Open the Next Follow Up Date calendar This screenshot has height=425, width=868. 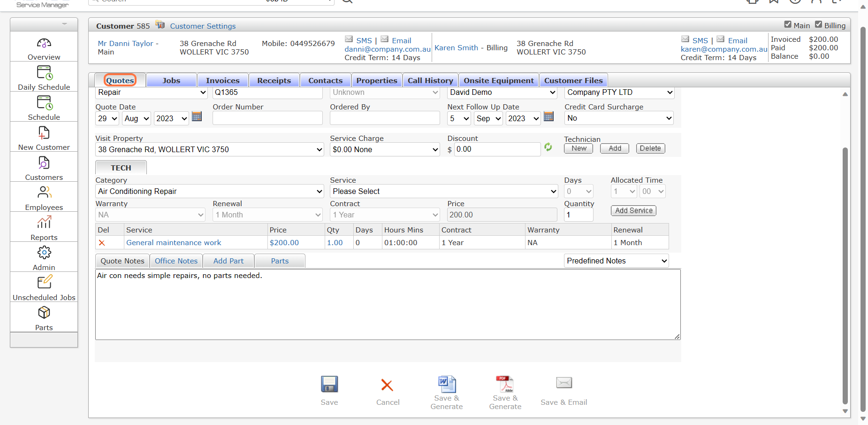coord(549,116)
